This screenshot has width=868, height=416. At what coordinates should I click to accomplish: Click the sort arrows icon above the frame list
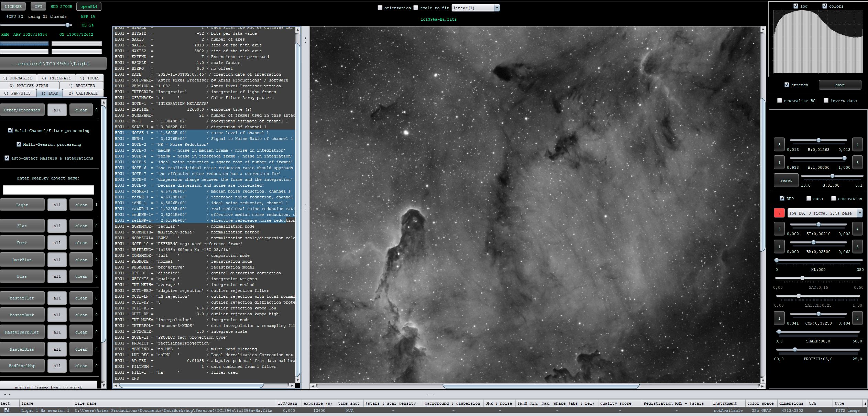7,394
